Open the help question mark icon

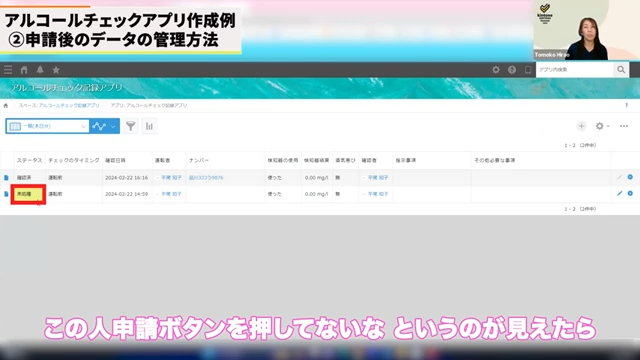coord(512,70)
